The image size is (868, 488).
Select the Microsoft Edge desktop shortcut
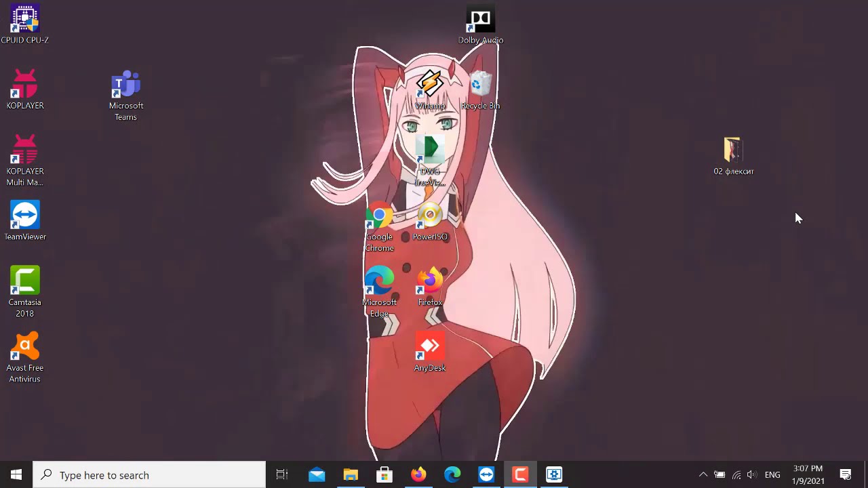click(379, 292)
